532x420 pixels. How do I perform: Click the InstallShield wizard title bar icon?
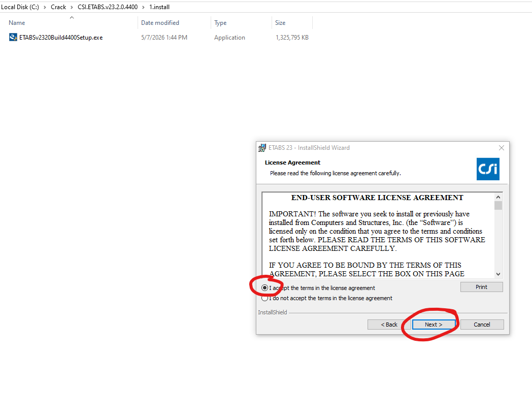(x=262, y=148)
